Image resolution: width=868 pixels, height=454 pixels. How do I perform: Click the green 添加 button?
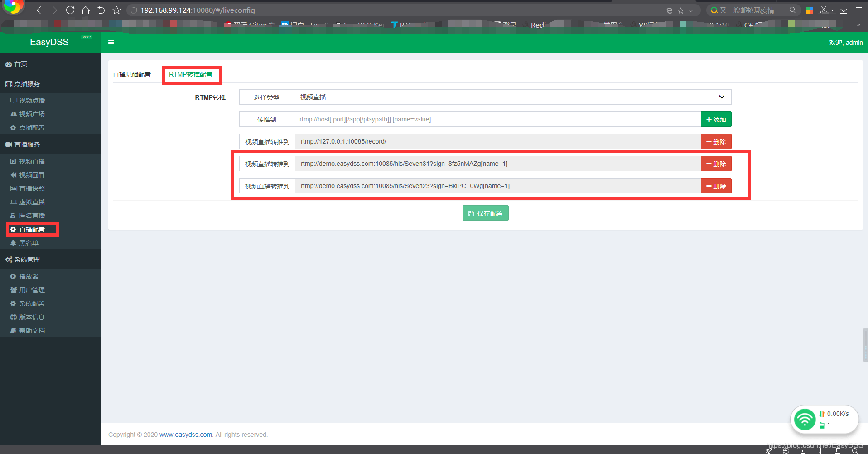point(716,120)
